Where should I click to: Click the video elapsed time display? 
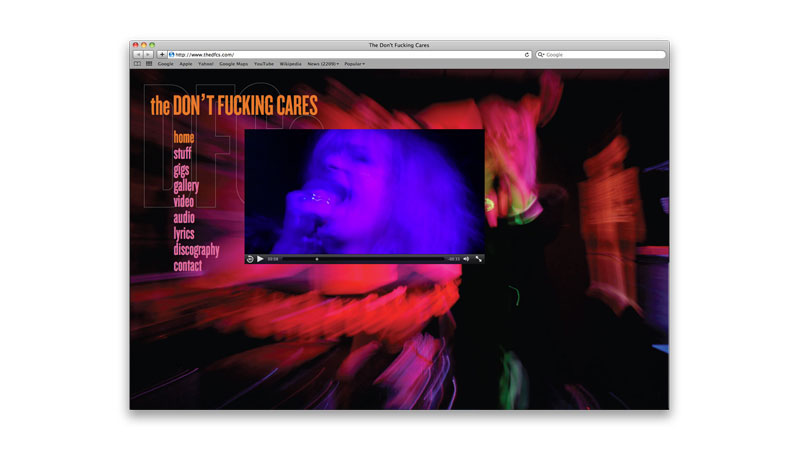coord(273,259)
